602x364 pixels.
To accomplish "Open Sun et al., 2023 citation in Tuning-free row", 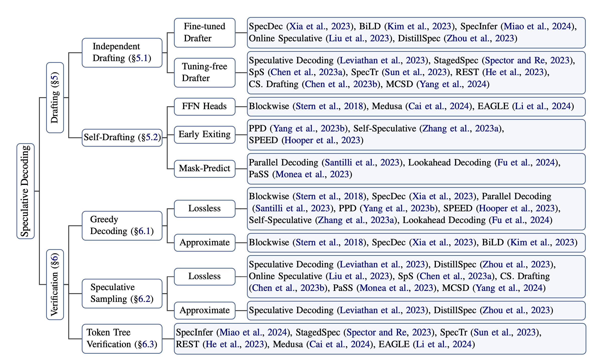I will click(416, 72).
